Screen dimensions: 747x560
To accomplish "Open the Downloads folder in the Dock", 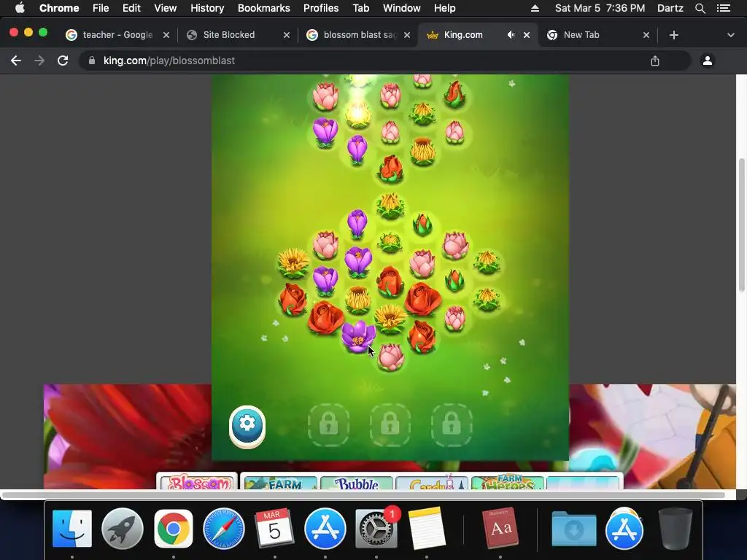I will point(573,528).
